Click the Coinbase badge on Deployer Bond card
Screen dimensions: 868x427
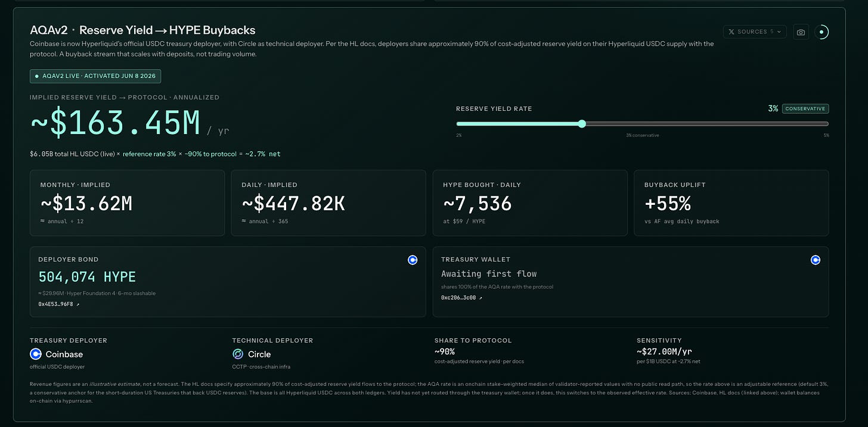point(413,260)
